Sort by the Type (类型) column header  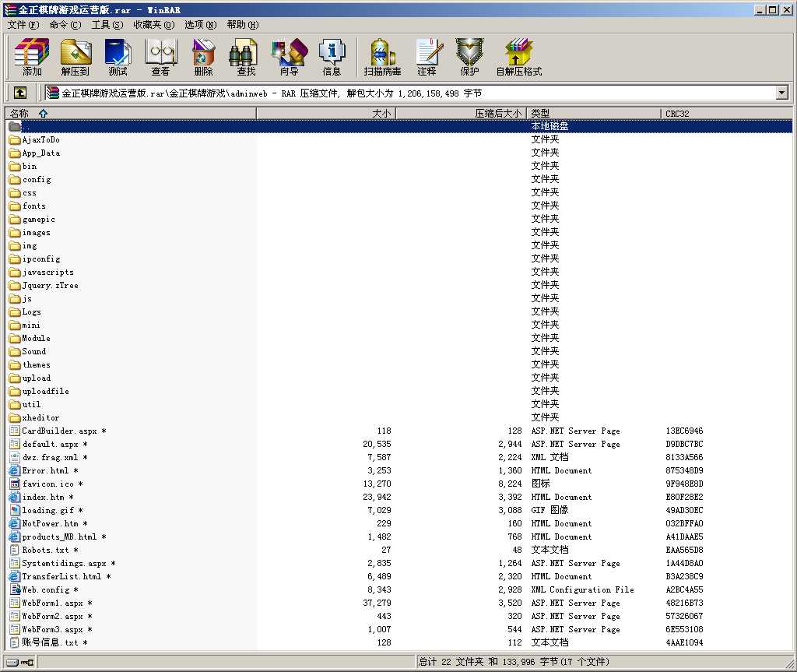[594, 114]
